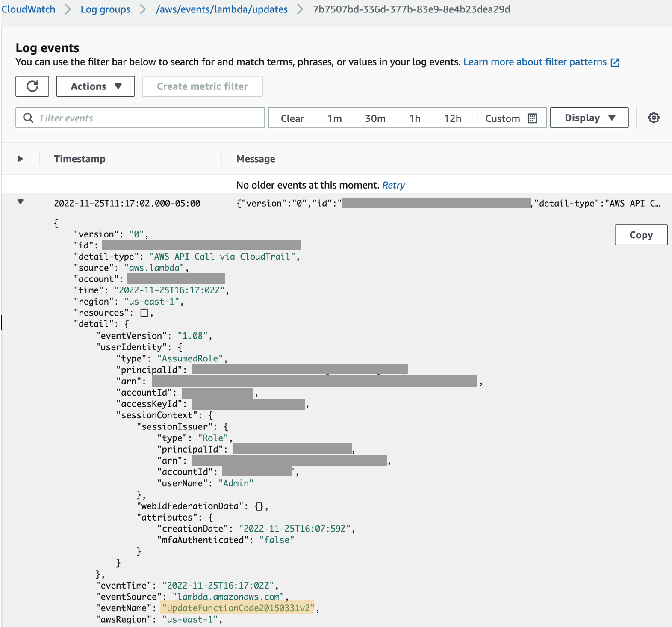Select the 1m time range

[x=335, y=118]
